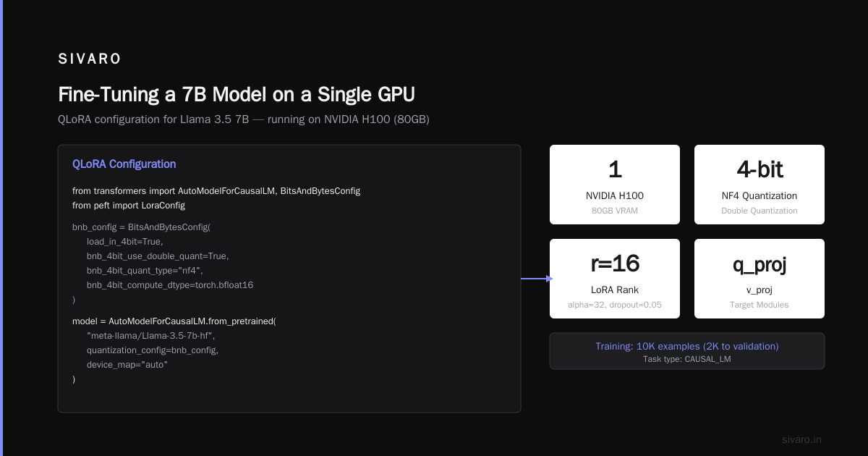Select the load_in_4bit=True code line
The height and width of the screenshot is (456, 868).
coord(125,242)
